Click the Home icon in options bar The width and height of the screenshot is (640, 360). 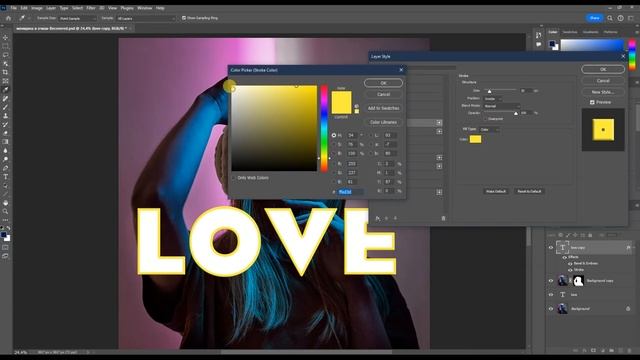pos(8,18)
